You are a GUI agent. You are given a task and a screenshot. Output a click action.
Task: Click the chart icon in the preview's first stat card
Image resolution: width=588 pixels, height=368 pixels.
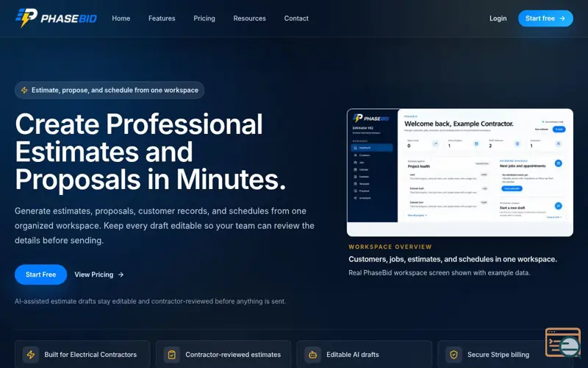pos(435,144)
